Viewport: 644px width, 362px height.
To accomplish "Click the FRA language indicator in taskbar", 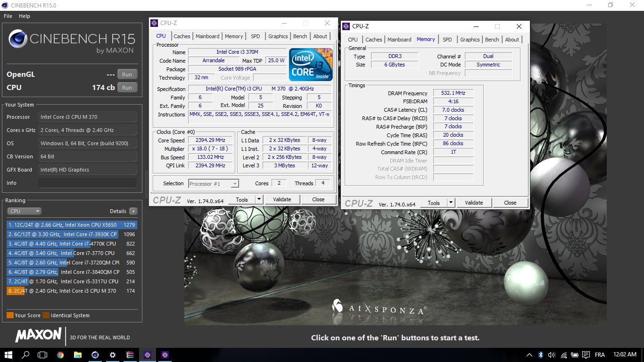I will 600,355.
